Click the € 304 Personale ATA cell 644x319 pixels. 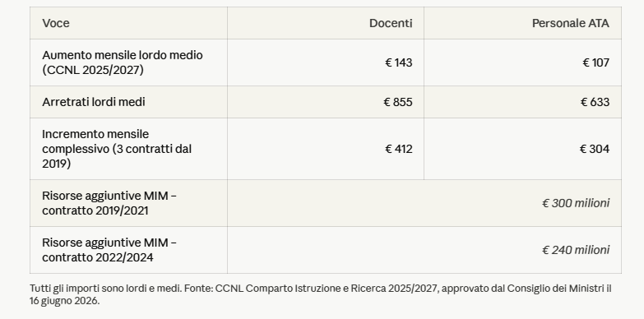(x=595, y=149)
